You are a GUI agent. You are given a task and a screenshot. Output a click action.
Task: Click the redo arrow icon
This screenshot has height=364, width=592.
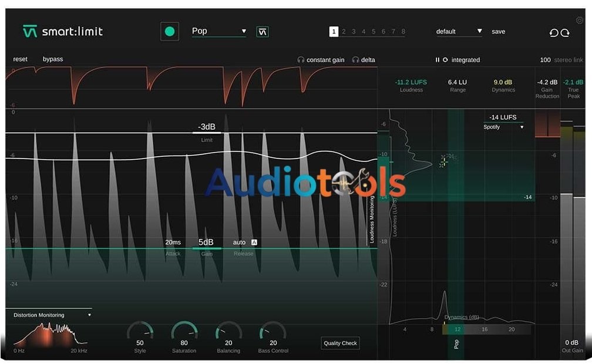click(x=565, y=33)
